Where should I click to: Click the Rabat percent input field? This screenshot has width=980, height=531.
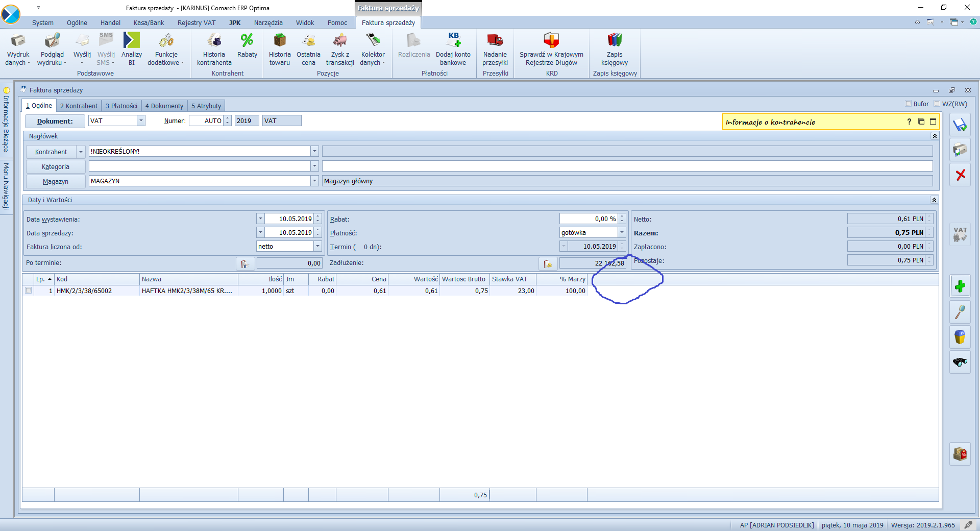pyautogui.click(x=589, y=219)
